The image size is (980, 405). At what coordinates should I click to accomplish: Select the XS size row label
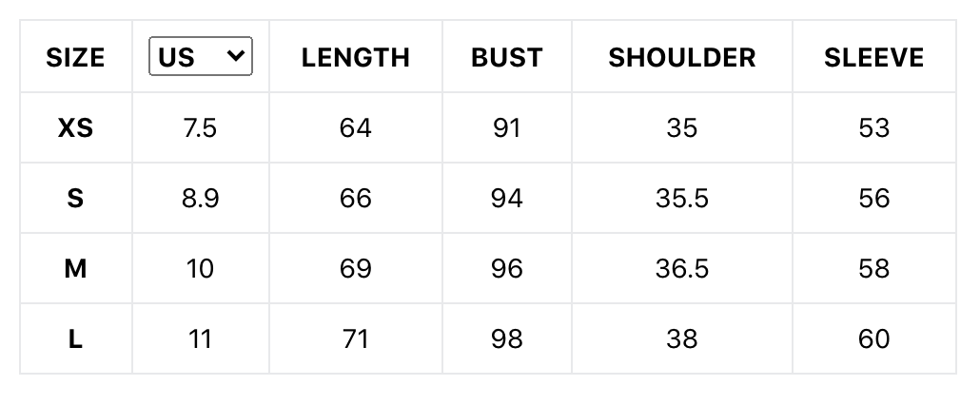click(75, 128)
